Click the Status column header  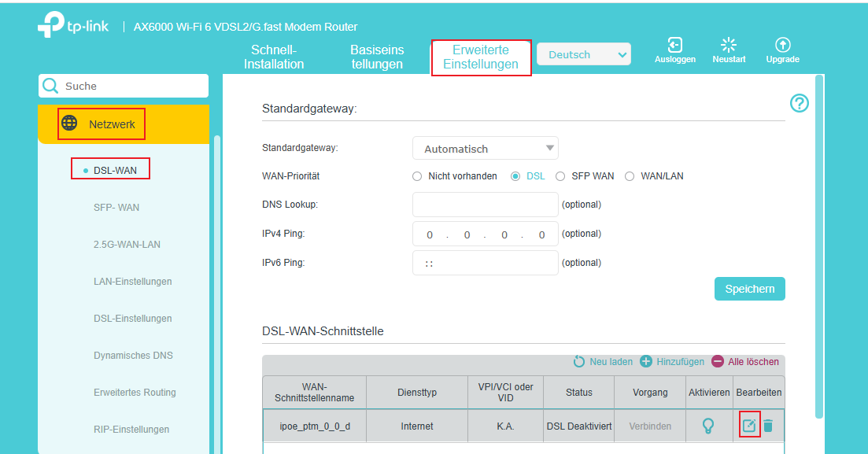pos(579,393)
